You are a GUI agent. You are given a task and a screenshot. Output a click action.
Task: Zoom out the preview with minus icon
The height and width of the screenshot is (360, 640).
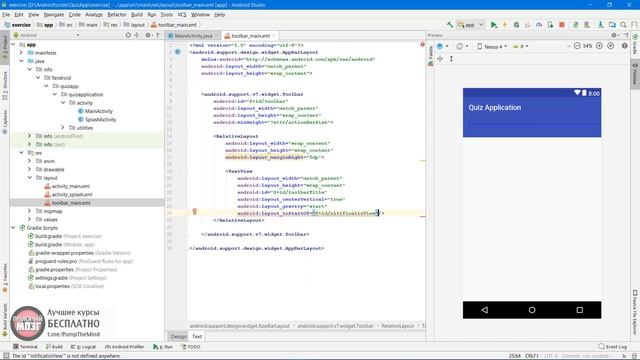[577, 46]
